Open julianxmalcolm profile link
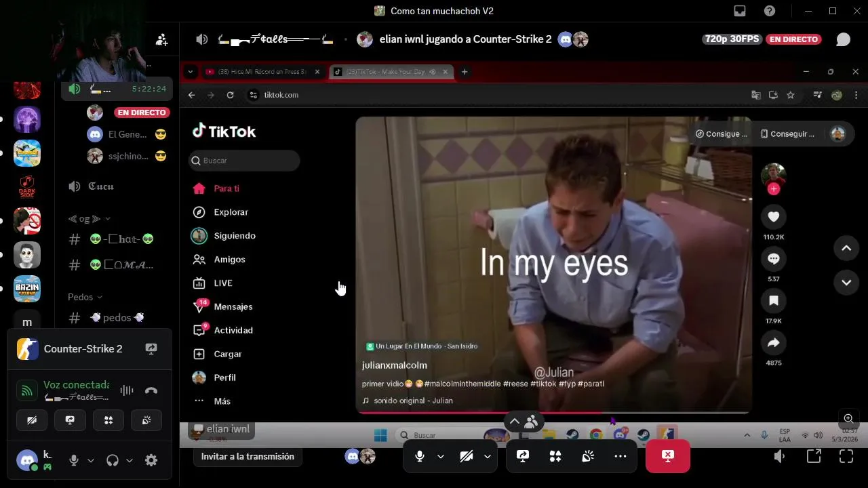 (x=395, y=365)
